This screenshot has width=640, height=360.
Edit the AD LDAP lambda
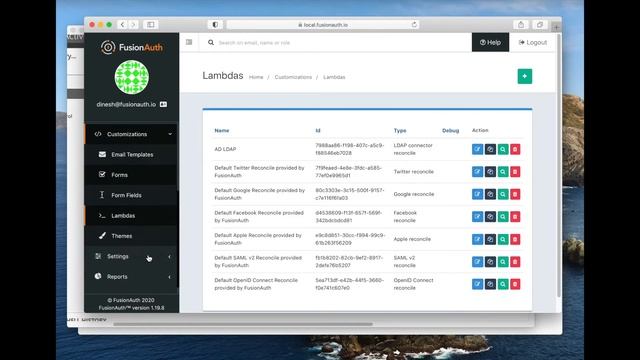click(x=477, y=149)
